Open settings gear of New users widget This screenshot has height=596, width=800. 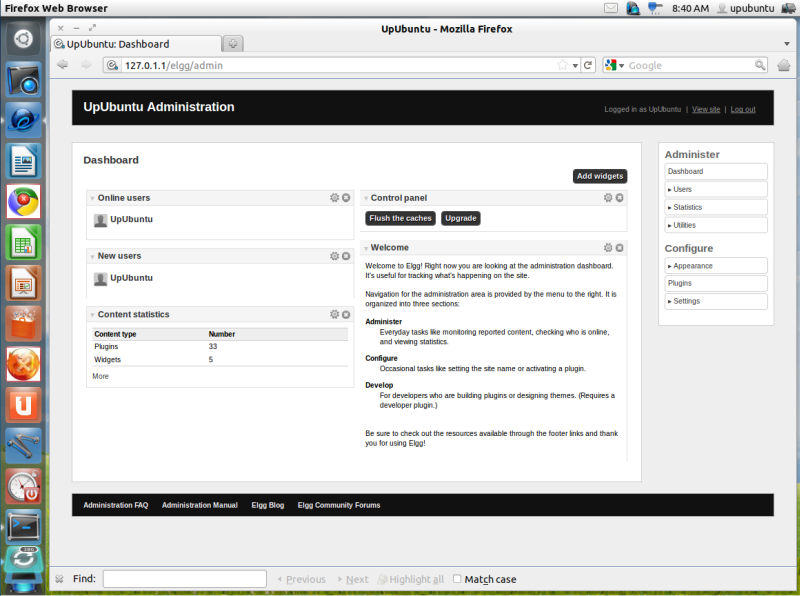click(334, 256)
